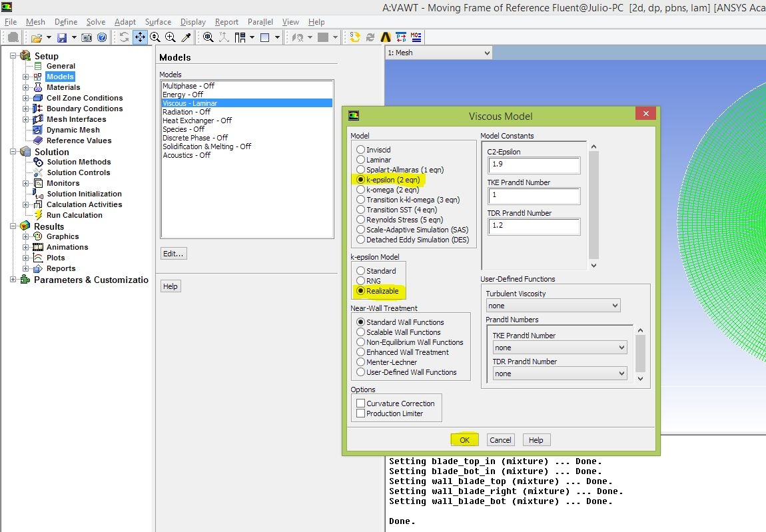766x532 pixels.
Task: Open the Mesh menu
Action: point(35,22)
